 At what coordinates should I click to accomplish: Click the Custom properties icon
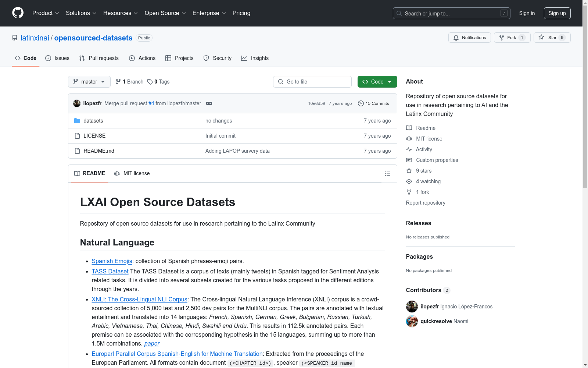409,160
